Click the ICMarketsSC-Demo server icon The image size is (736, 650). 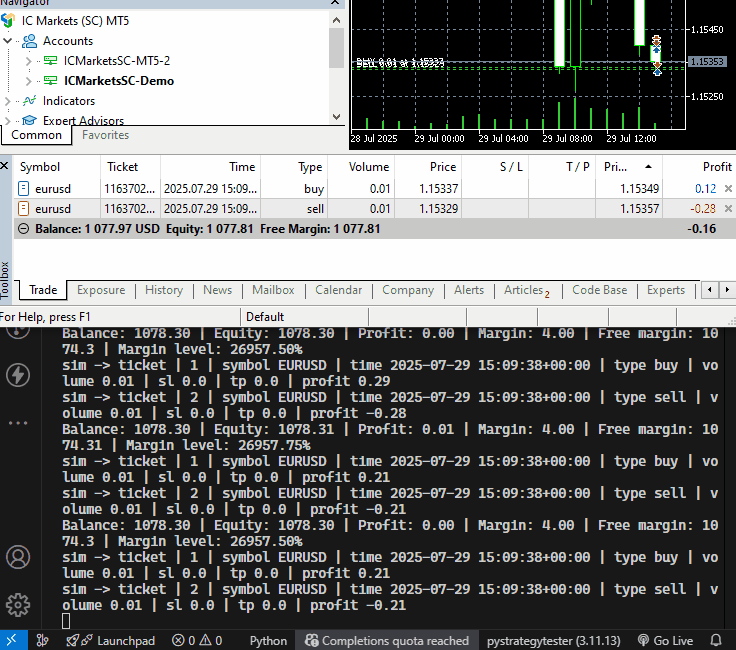coord(51,81)
